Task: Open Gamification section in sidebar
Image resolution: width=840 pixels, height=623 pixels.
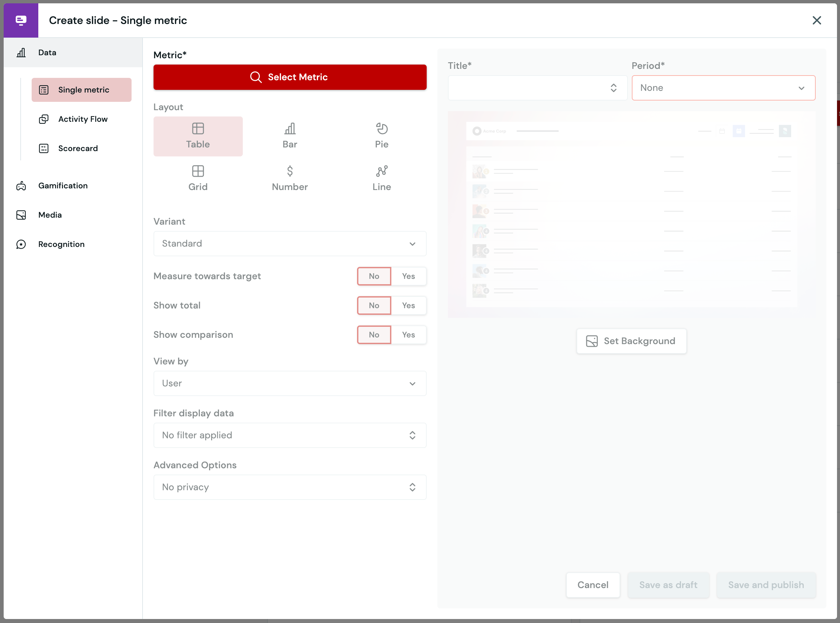Action: point(63,186)
